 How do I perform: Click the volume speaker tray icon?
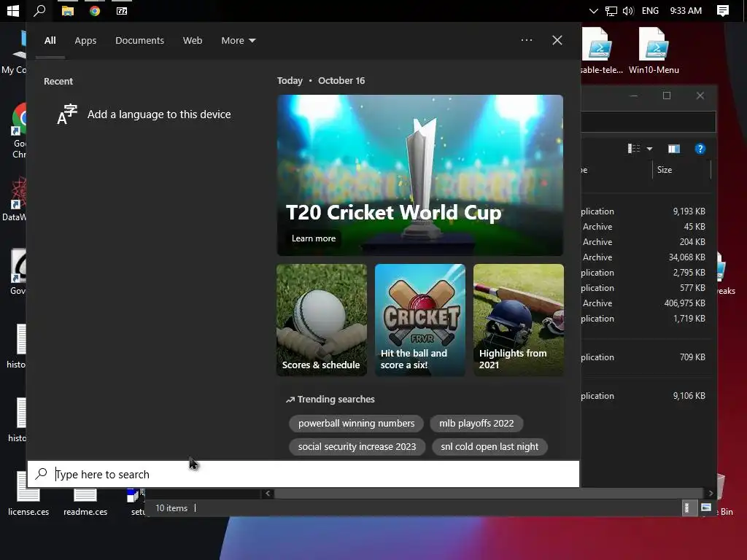(x=628, y=10)
